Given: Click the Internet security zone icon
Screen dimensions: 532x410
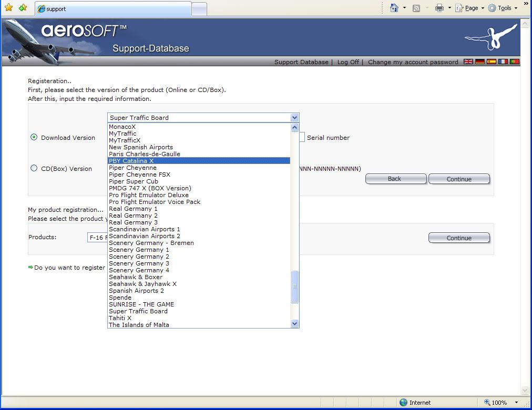Looking at the screenshot, I should pyautogui.click(x=403, y=403).
